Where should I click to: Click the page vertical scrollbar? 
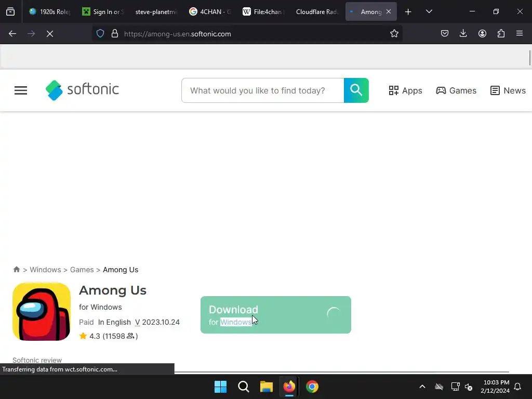click(x=529, y=58)
